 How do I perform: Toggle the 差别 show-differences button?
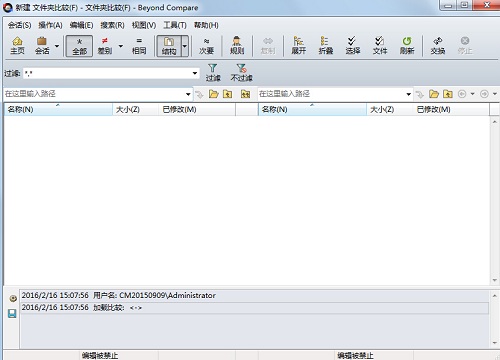click(x=105, y=46)
